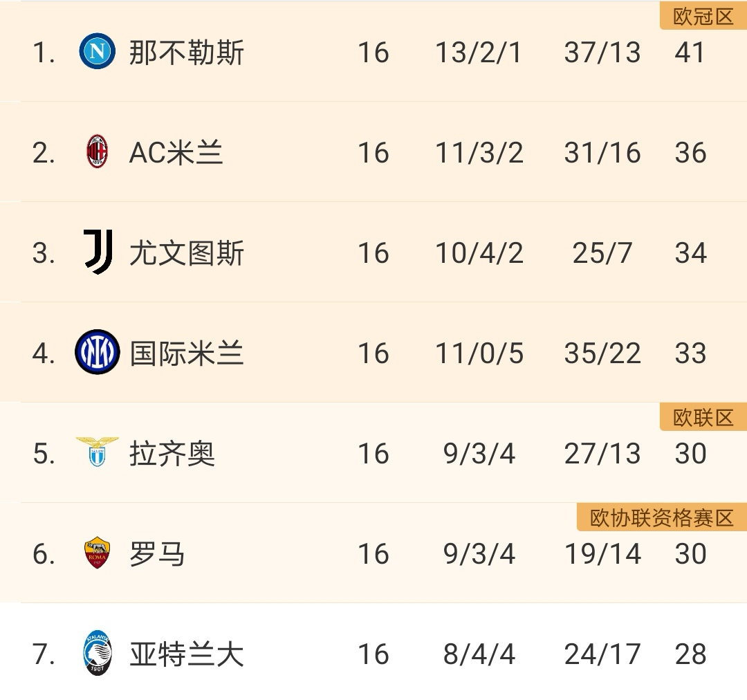
Task: Tap Juventus goal record 25/7
Action: pos(602,253)
